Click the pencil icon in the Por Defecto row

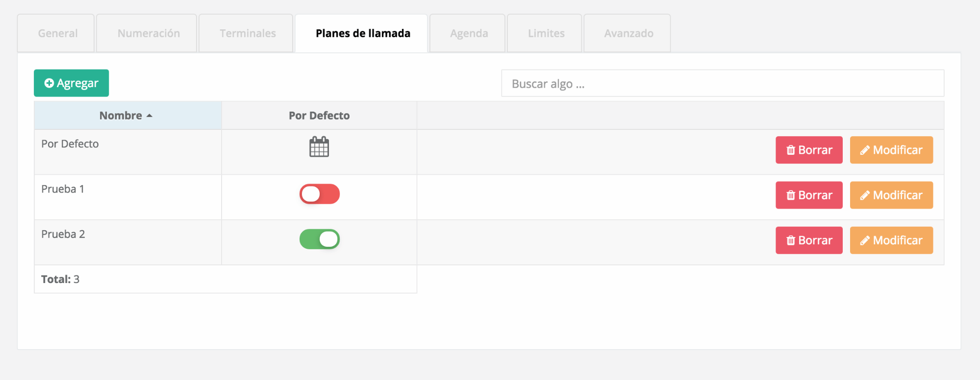[x=865, y=150]
